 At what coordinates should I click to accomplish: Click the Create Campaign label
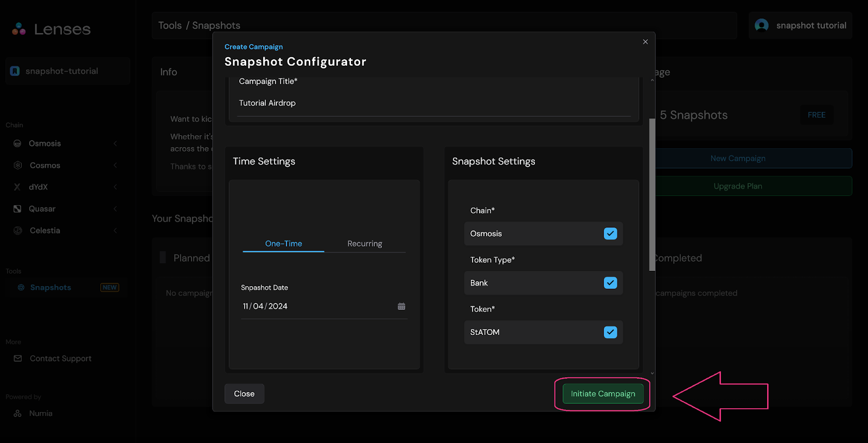[253, 47]
